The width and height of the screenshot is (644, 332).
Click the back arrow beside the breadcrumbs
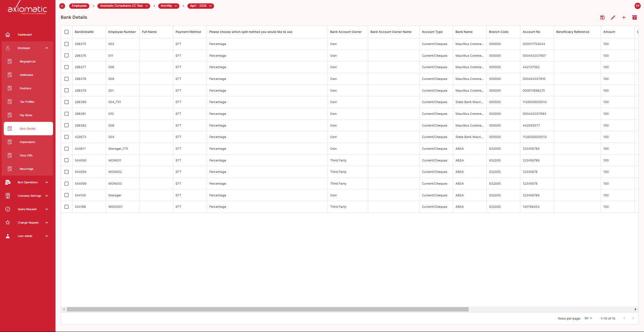point(62,6)
